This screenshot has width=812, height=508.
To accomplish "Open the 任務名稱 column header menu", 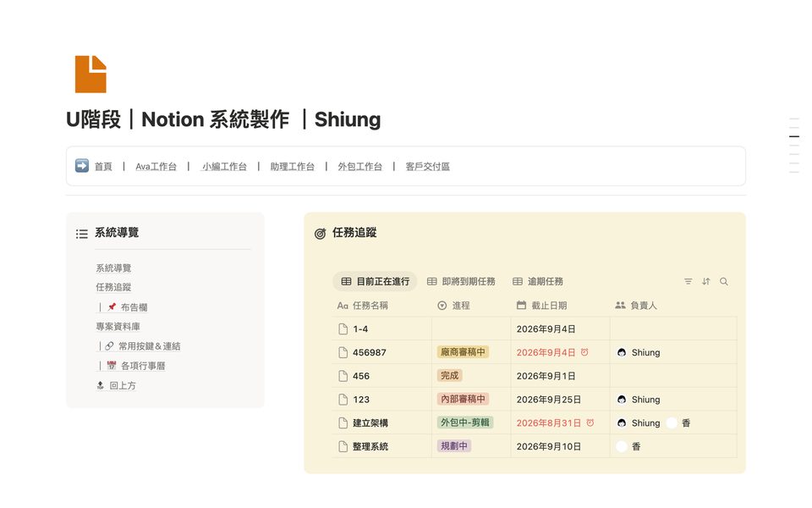I will point(363,306).
